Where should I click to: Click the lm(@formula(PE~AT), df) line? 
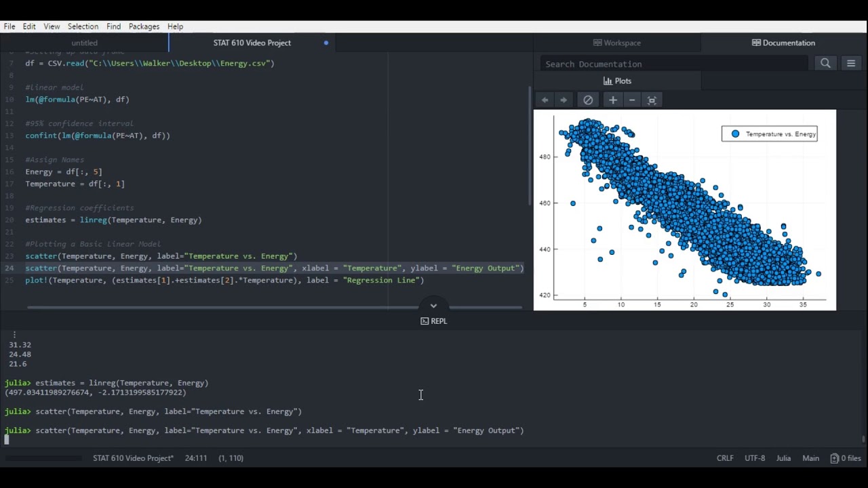(77, 100)
